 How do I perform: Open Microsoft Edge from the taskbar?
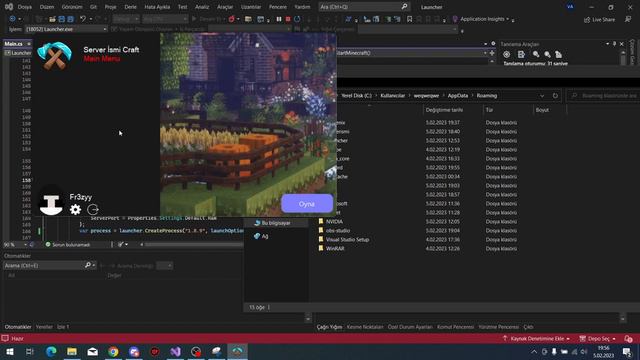51,351
